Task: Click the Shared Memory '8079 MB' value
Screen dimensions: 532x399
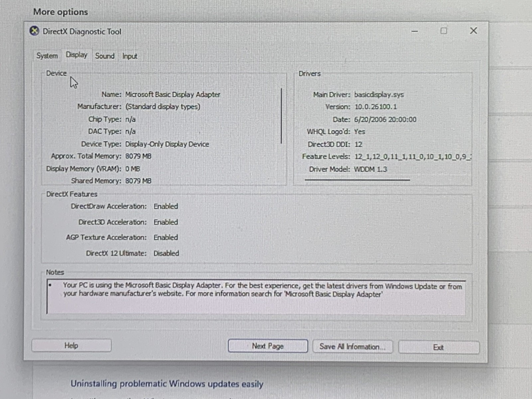Action: (138, 181)
